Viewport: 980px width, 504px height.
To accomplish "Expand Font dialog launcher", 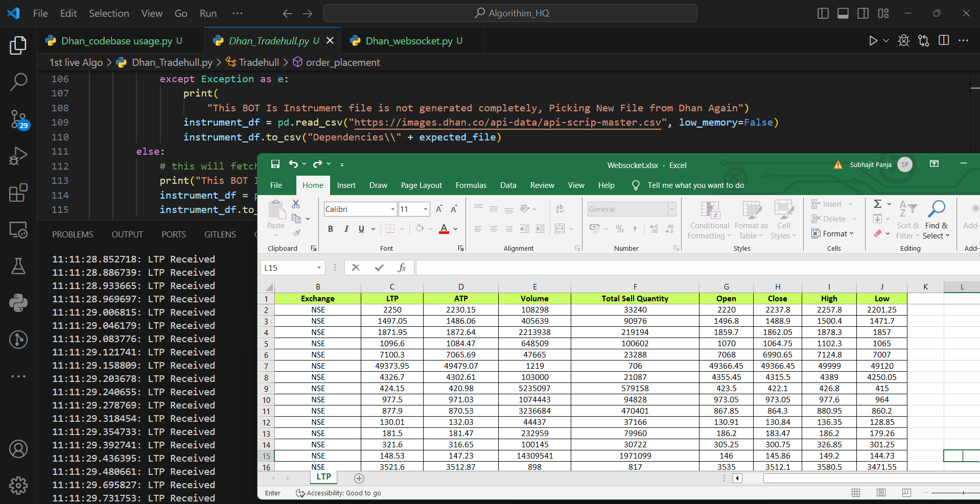I will click(x=460, y=248).
